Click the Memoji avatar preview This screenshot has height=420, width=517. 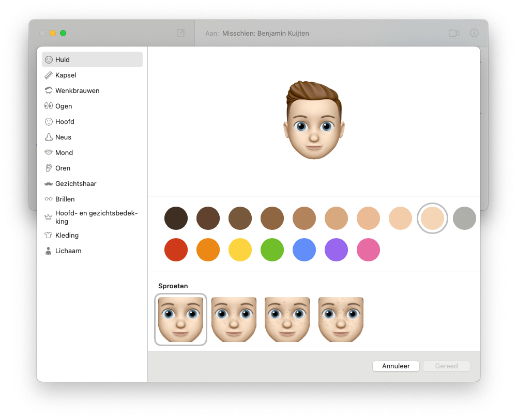314,120
